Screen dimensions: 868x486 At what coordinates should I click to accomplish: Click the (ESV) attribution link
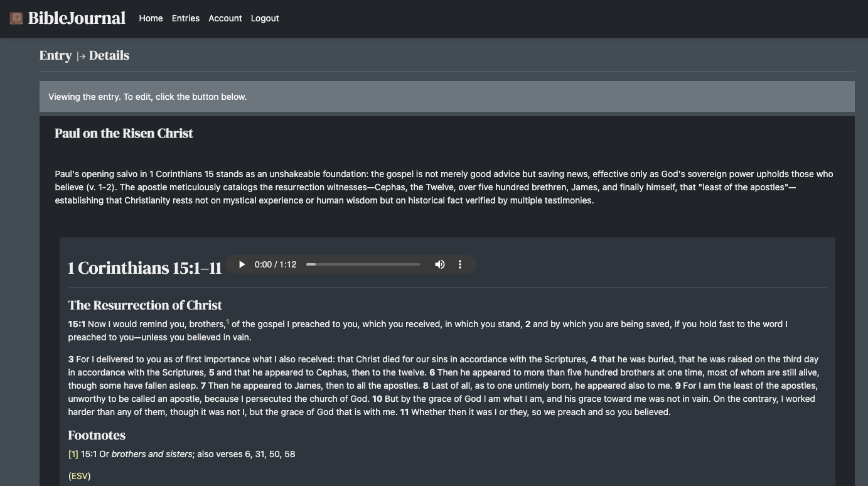[x=79, y=476]
